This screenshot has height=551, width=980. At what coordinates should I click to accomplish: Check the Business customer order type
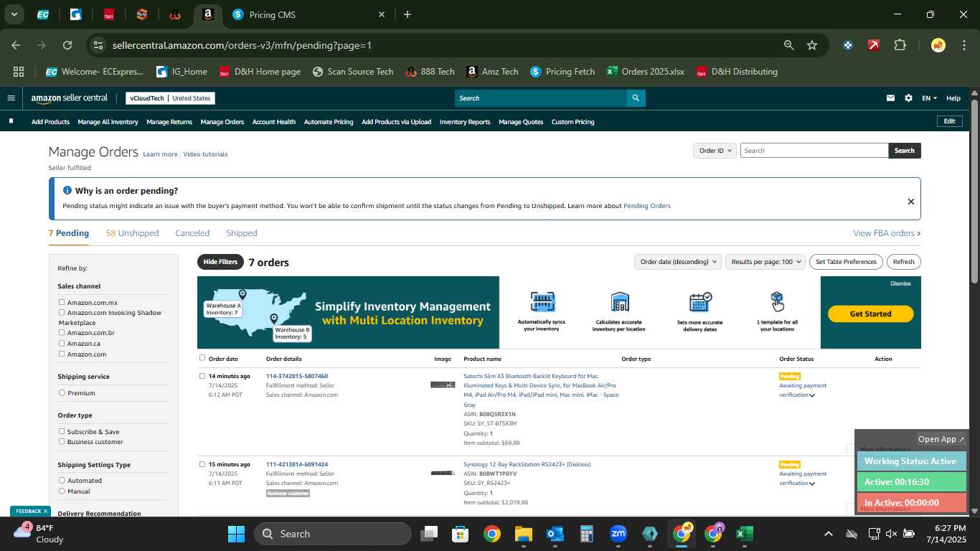pos(62,441)
